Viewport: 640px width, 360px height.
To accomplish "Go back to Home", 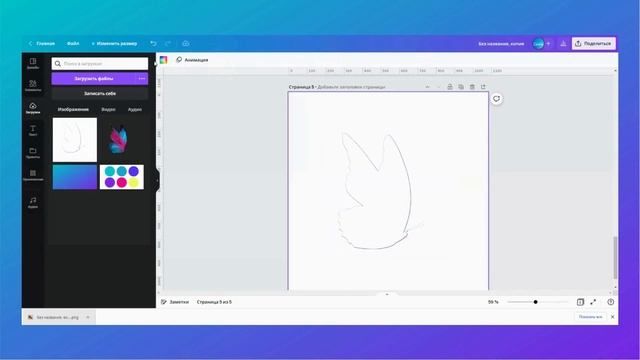I will point(42,43).
